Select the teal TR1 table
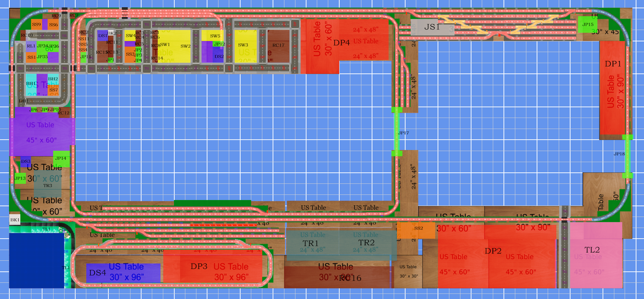 pyautogui.click(x=313, y=245)
